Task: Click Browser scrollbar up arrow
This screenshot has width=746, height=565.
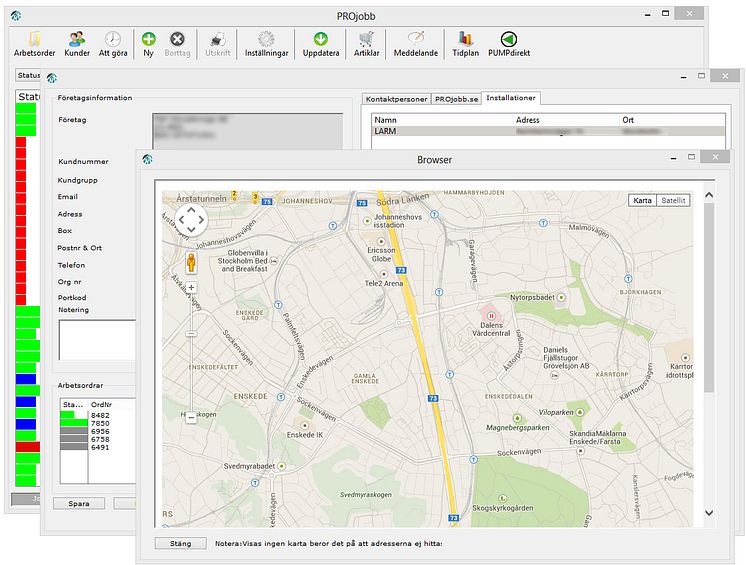Action: point(709,195)
